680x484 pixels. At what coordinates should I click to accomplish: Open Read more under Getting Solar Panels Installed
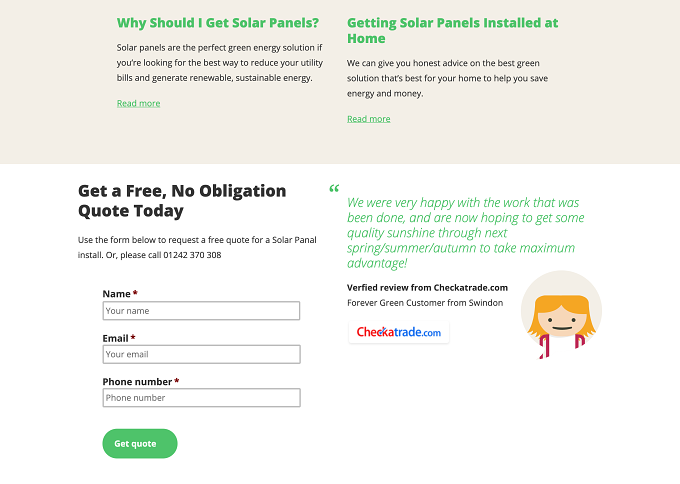369,119
